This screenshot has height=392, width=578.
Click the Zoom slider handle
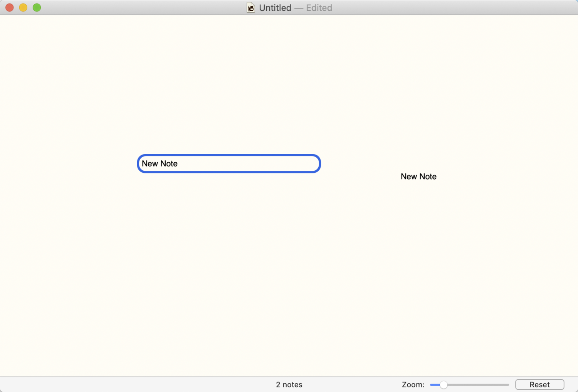(444, 385)
